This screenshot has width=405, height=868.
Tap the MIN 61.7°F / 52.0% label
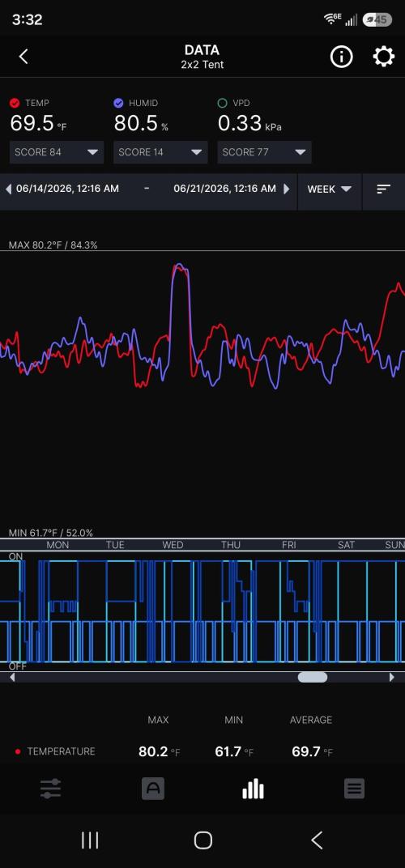tap(51, 533)
